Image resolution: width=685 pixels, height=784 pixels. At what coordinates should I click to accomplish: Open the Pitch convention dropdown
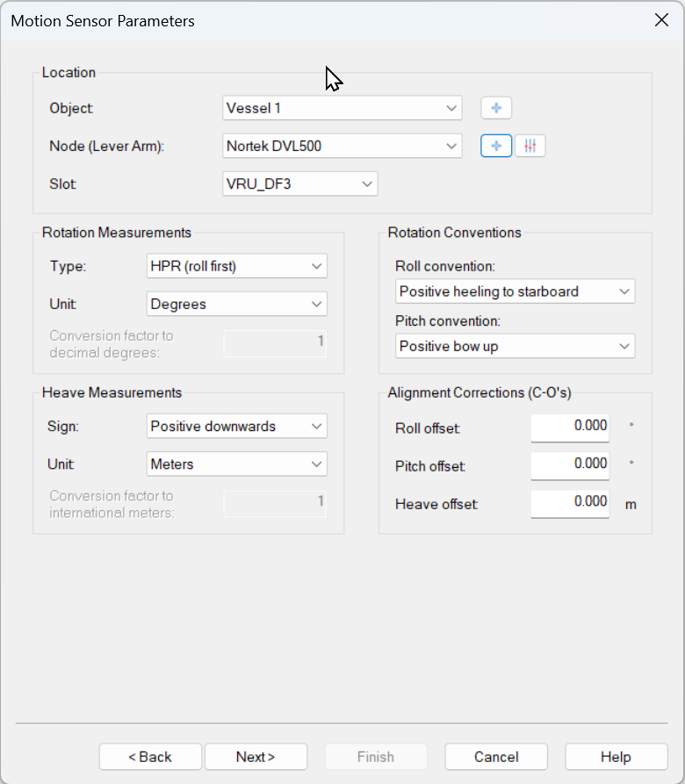[x=515, y=346]
